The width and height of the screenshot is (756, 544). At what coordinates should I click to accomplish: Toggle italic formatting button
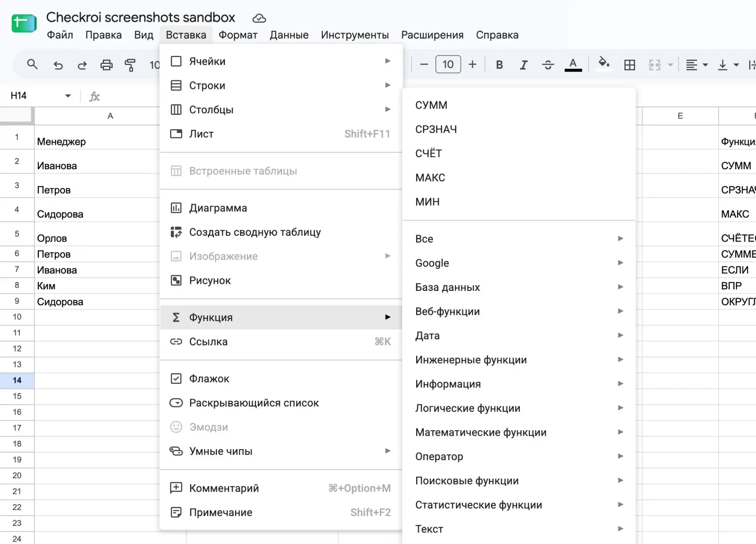523,65
